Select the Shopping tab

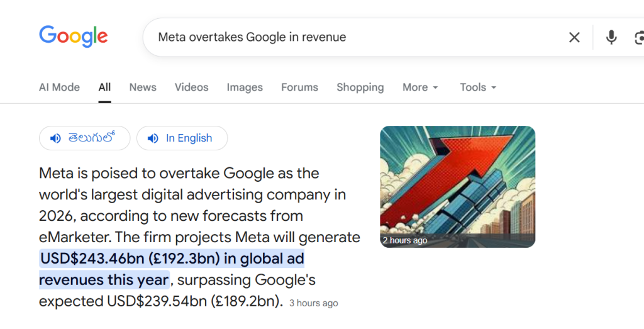point(360,87)
